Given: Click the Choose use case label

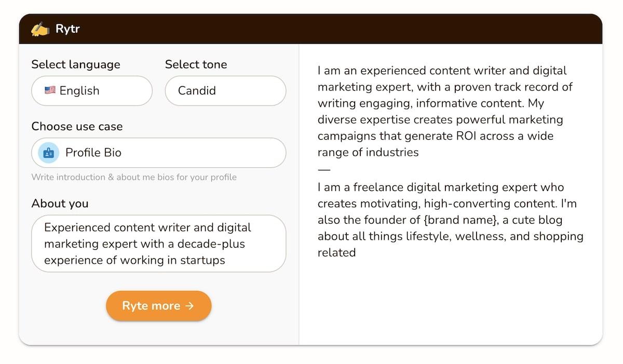Looking at the screenshot, I should [77, 127].
